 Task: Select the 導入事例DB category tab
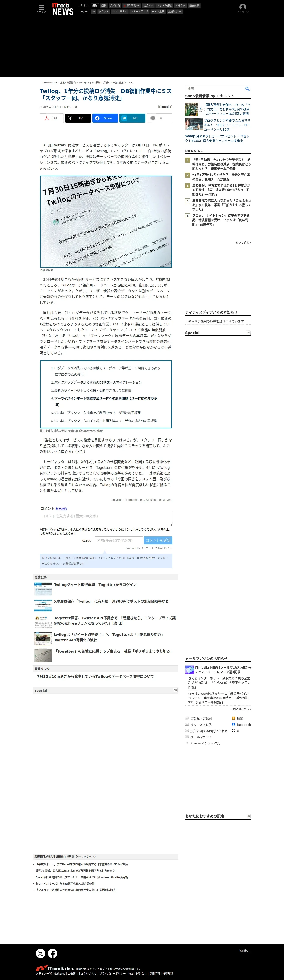[x=131, y=6]
